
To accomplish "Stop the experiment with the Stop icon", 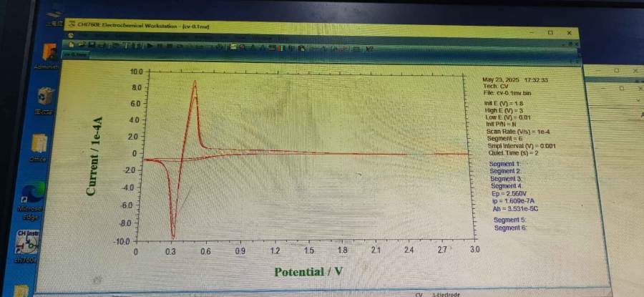I will (169, 46).
